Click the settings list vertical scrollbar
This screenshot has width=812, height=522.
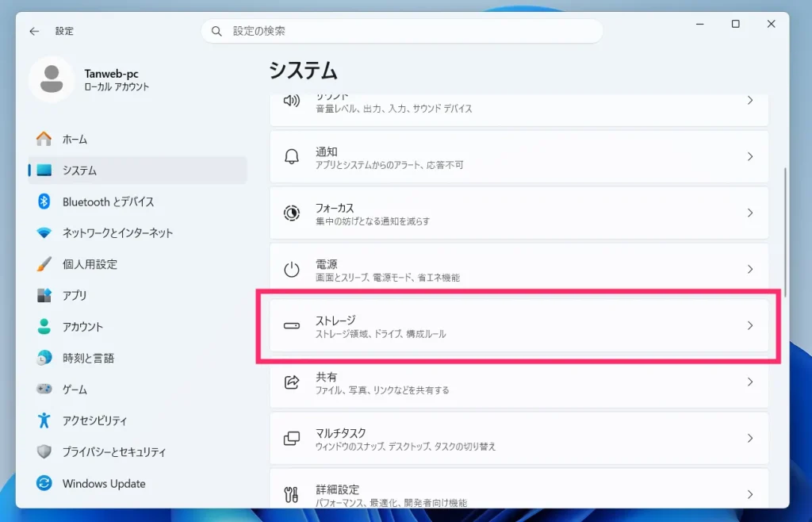click(x=785, y=232)
